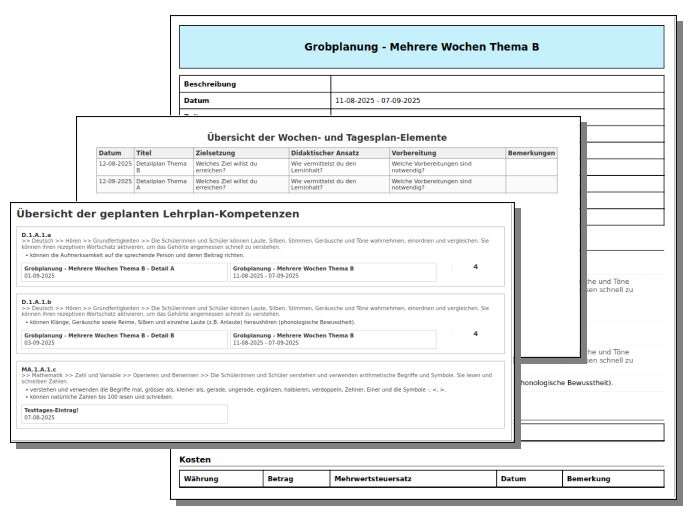Click the 12-08-2025 date in Detailplan Thema A row
This screenshot has height=517, width=692.
coord(115,181)
